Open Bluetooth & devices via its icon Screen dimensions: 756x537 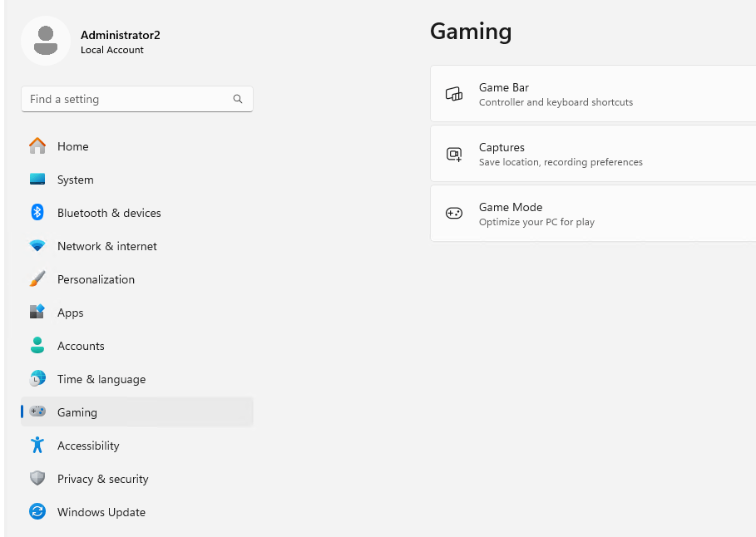(37, 212)
